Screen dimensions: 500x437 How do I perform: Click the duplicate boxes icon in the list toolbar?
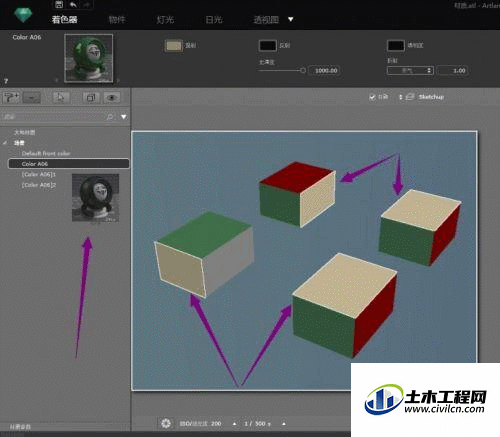coord(91,98)
